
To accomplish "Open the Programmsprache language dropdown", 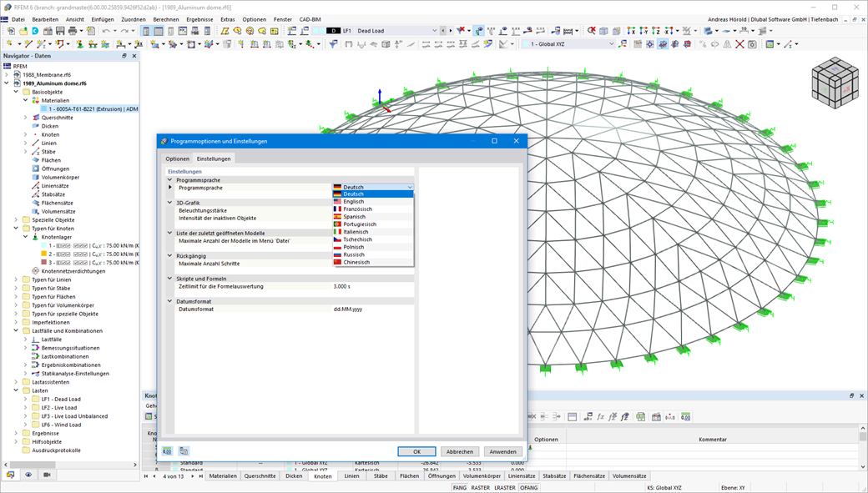I will click(373, 187).
